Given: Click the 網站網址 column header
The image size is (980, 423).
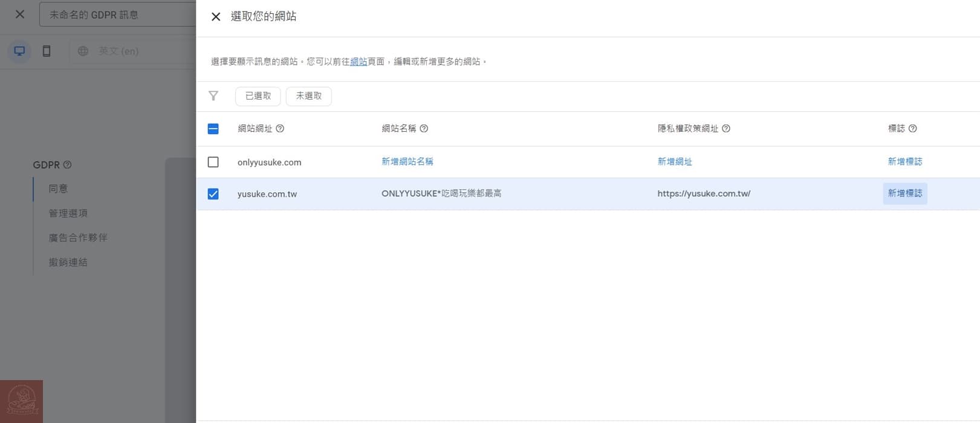Looking at the screenshot, I should pyautogui.click(x=255, y=129).
